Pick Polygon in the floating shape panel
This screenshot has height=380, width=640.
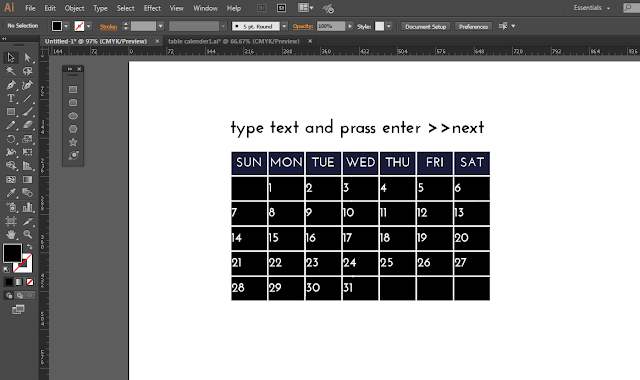click(73, 129)
